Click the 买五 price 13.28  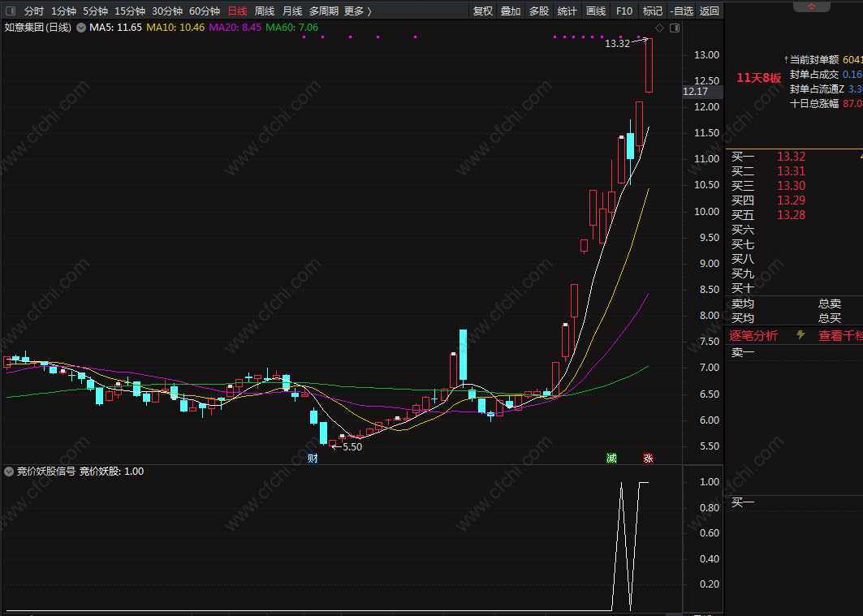coord(791,215)
